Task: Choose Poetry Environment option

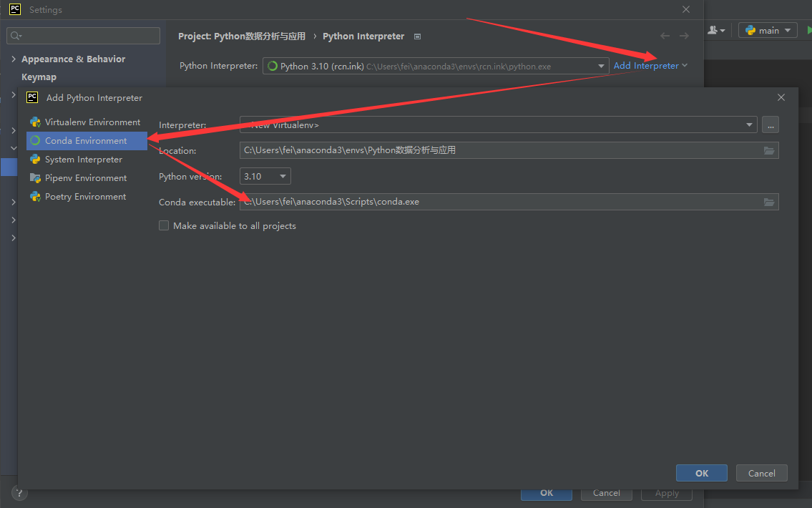Action: 87,197
